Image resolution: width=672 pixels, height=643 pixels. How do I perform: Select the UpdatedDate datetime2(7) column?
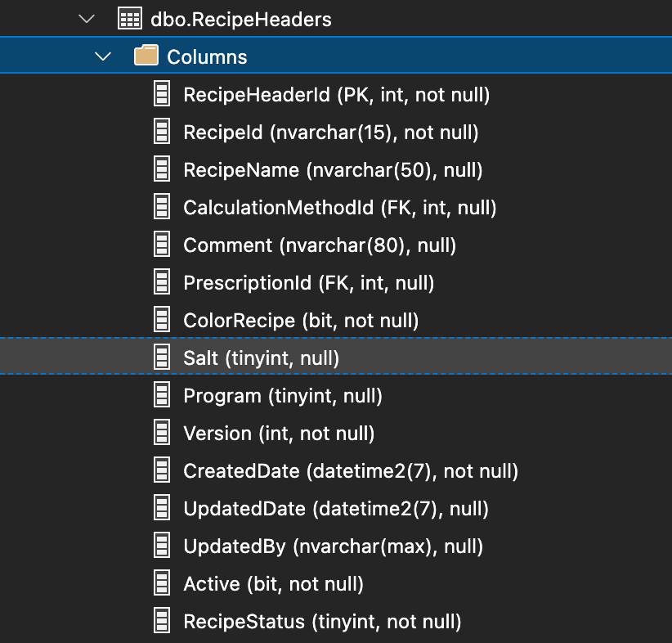point(335,509)
